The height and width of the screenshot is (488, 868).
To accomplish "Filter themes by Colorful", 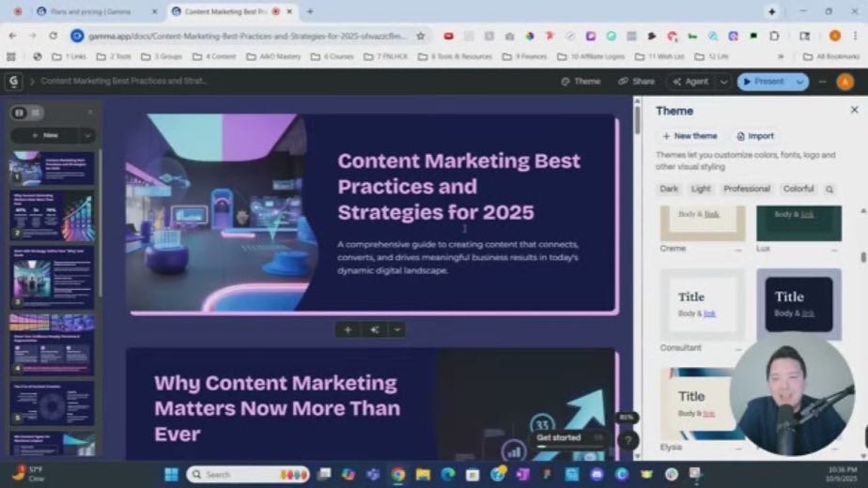I will [798, 189].
